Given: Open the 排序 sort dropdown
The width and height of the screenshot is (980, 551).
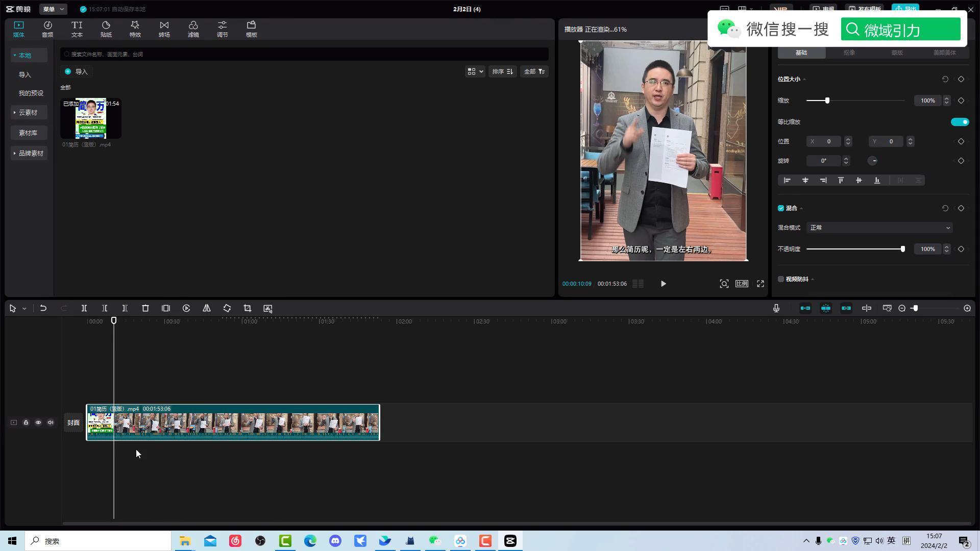Looking at the screenshot, I should [x=502, y=71].
